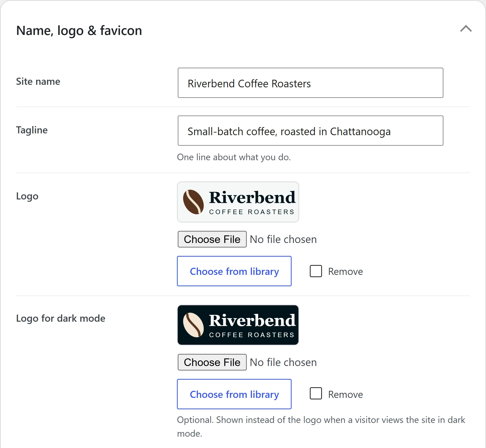Choose File for the Logo

coord(212,239)
